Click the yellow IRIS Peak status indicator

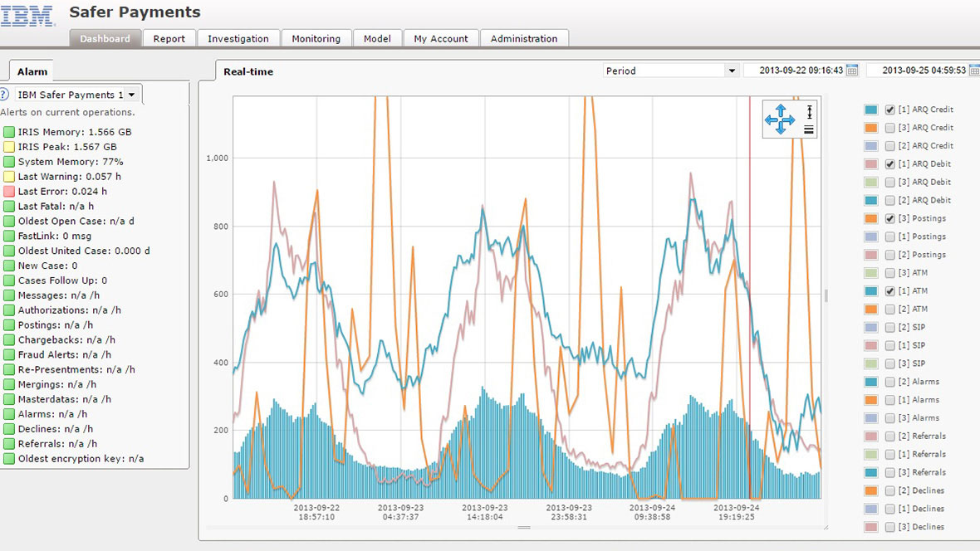tap(9, 147)
